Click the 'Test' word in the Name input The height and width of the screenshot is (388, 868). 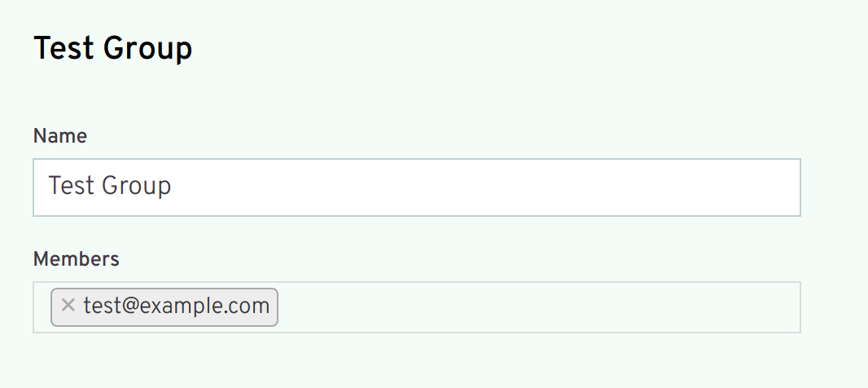pos(71,186)
